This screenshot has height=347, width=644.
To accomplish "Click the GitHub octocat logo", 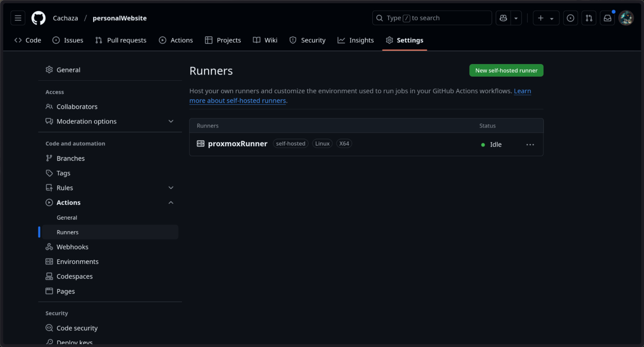I will coord(39,18).
